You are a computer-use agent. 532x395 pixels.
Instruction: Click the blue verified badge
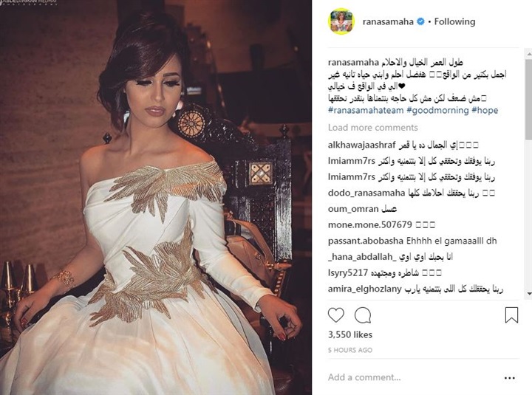tap(420, 21)
